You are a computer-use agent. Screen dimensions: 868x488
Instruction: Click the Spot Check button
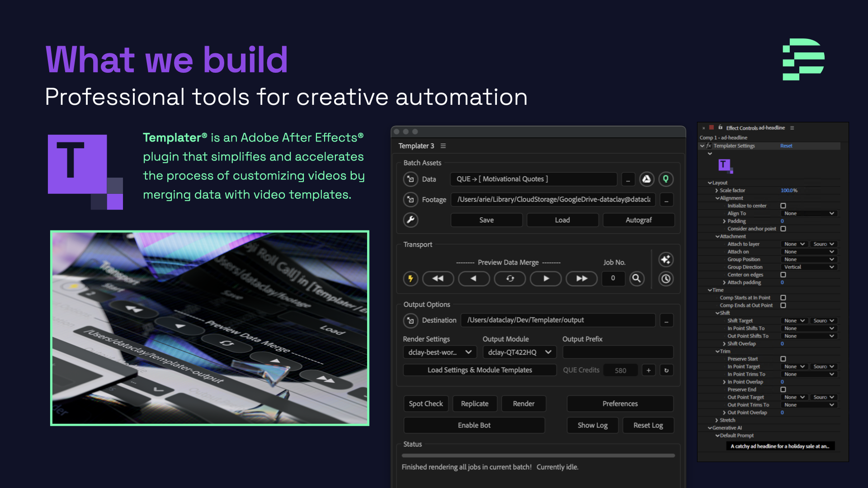(x=426, y=404)
